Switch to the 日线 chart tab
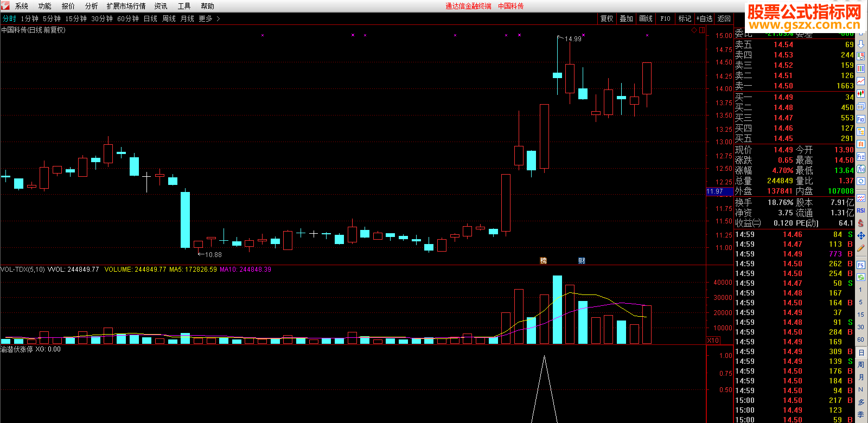This screenshot has height=423, width=868. 150,18
